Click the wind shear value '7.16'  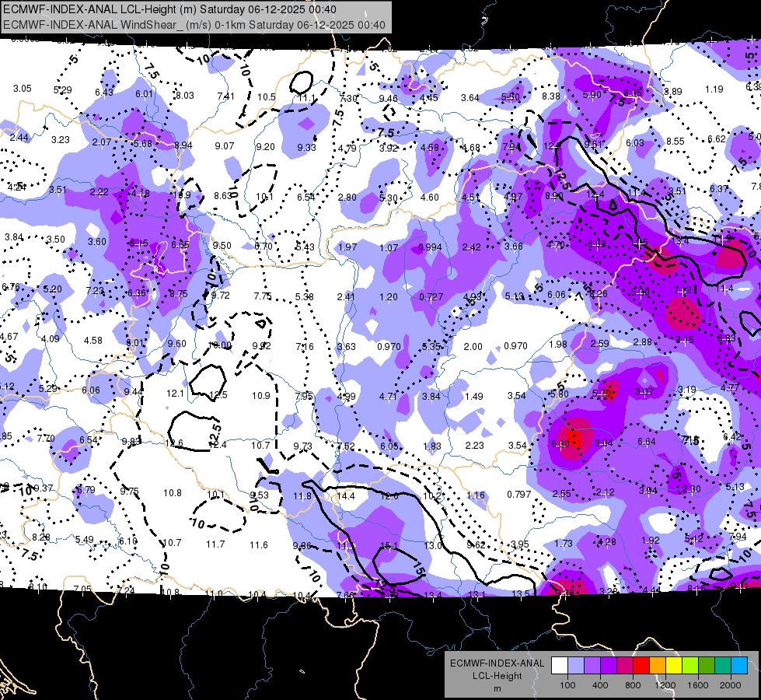coord(305,347)
